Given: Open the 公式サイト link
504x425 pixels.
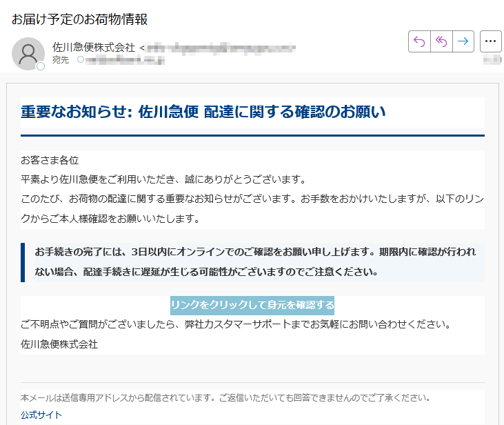Looking at the screenshot, I should pos(41,415).
